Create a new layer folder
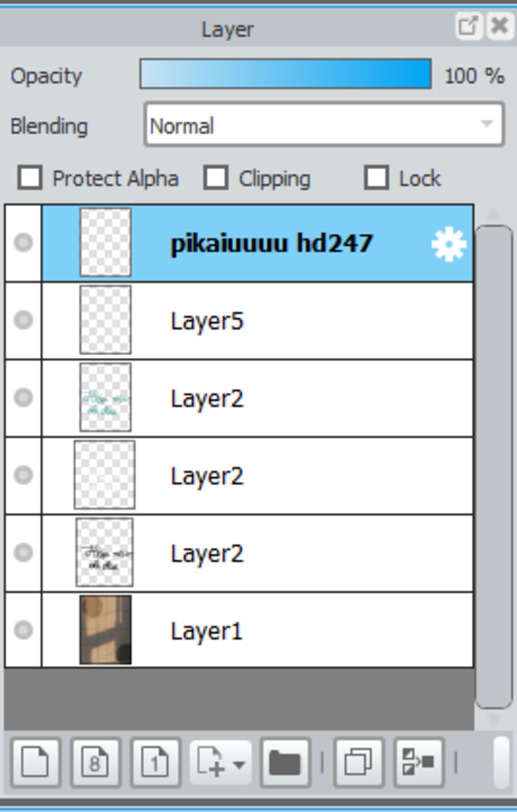 (285, 762)
